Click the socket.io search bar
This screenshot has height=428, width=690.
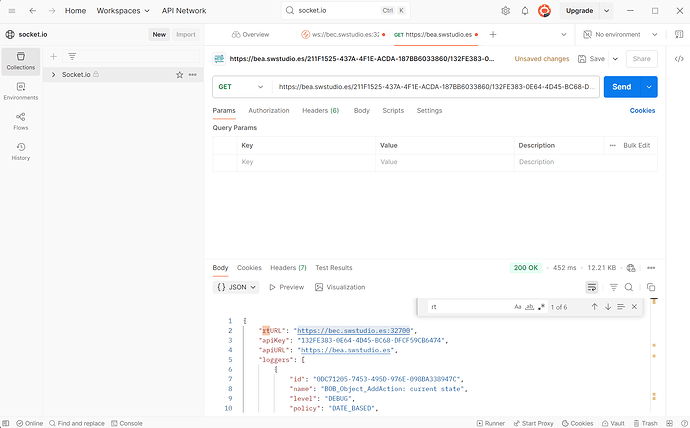point(345,11)
